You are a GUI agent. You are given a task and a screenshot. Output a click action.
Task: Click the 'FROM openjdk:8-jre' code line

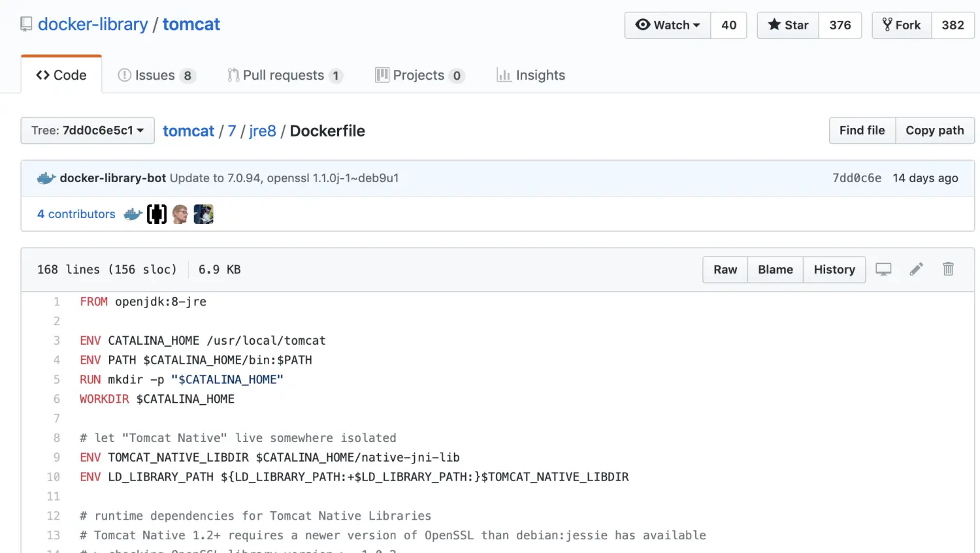click(143, 302)
